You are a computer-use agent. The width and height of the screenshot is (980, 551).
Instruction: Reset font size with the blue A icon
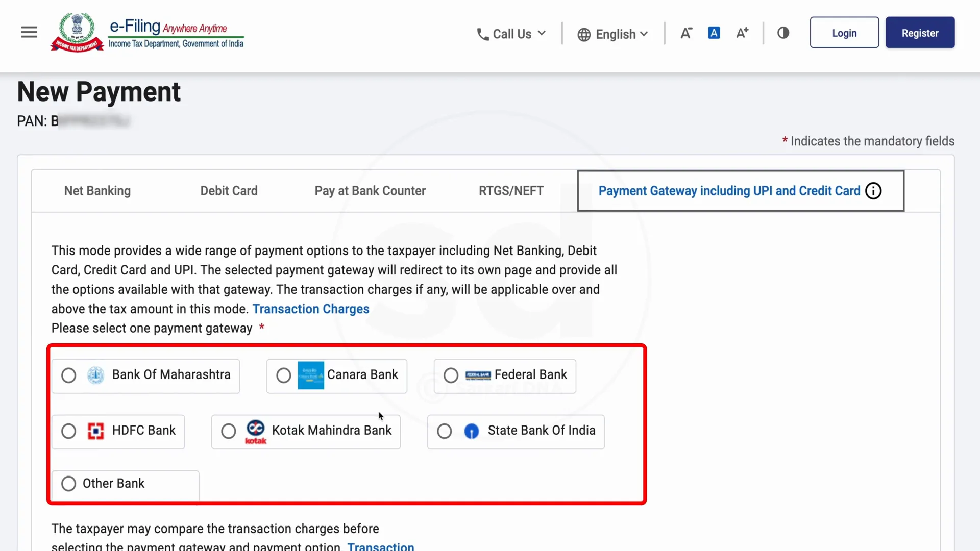tap(714, 33)
